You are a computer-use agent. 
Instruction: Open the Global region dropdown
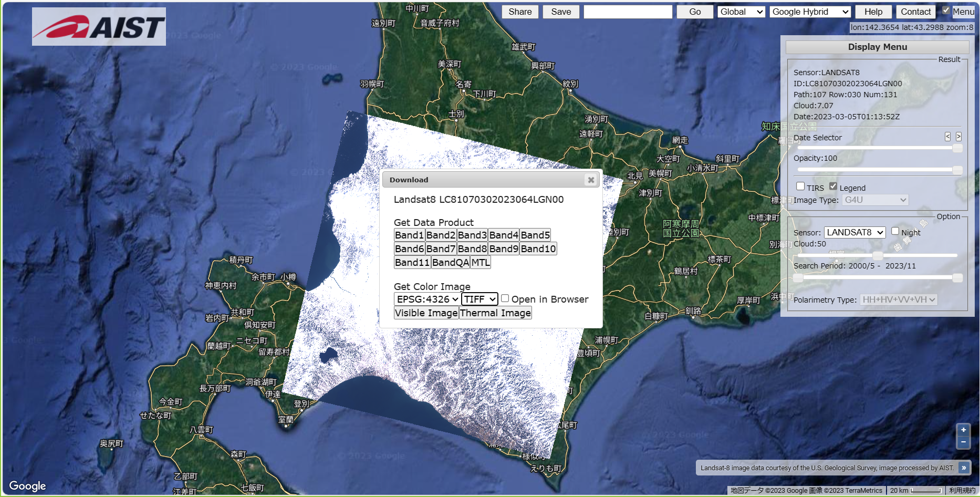741,12
